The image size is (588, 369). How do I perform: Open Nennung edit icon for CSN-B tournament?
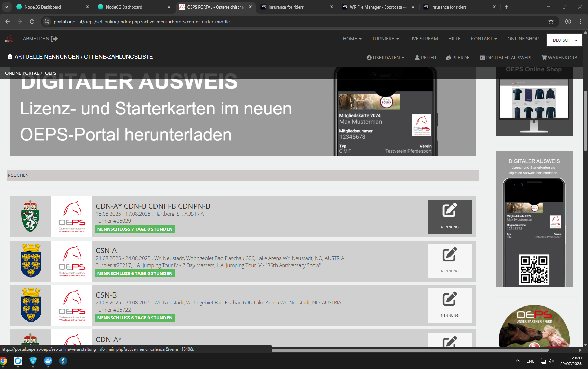click(x=450, y=305)
